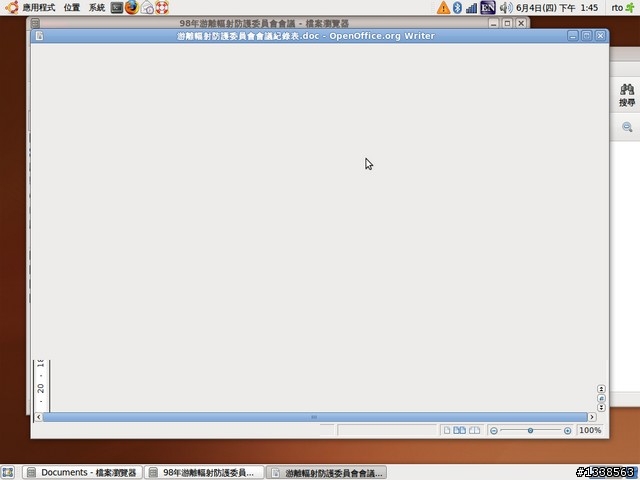640x480 pixels.
Task: Switch to book view layout
Action: tap(474, 430)
